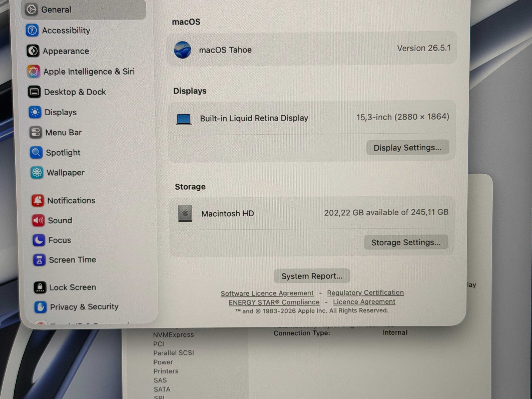Screen dimensions: 532x399
Task: Click the Wallpaper flower icon
Action: pyautogui.click(x=37, y=172)
